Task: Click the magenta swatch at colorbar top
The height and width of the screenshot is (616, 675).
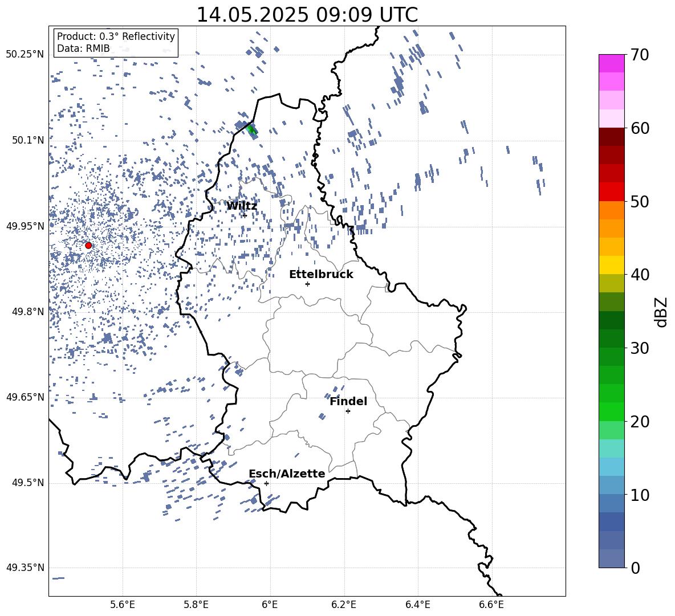Action: pyautogui.click(x=612, y=63)
